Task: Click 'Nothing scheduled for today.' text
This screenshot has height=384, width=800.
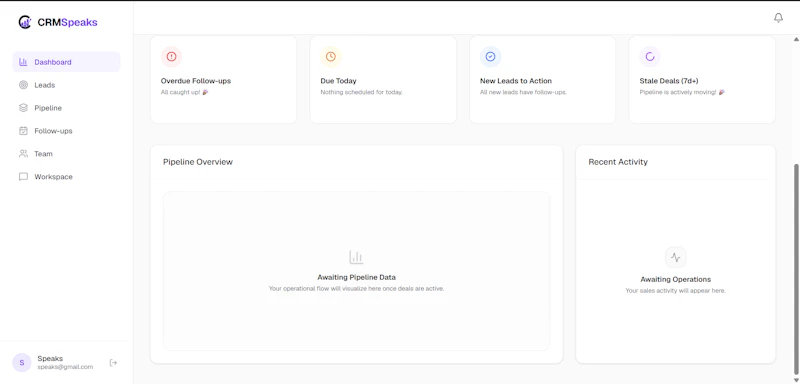Action: (x=361, y=92)
